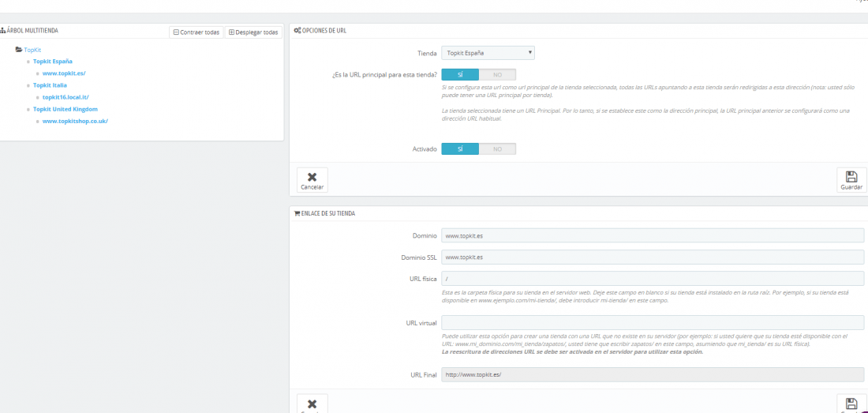Click the X icon above Cancelar
Image resolution: width=868 pixels, height=413 pixels.
pos(312,177)
